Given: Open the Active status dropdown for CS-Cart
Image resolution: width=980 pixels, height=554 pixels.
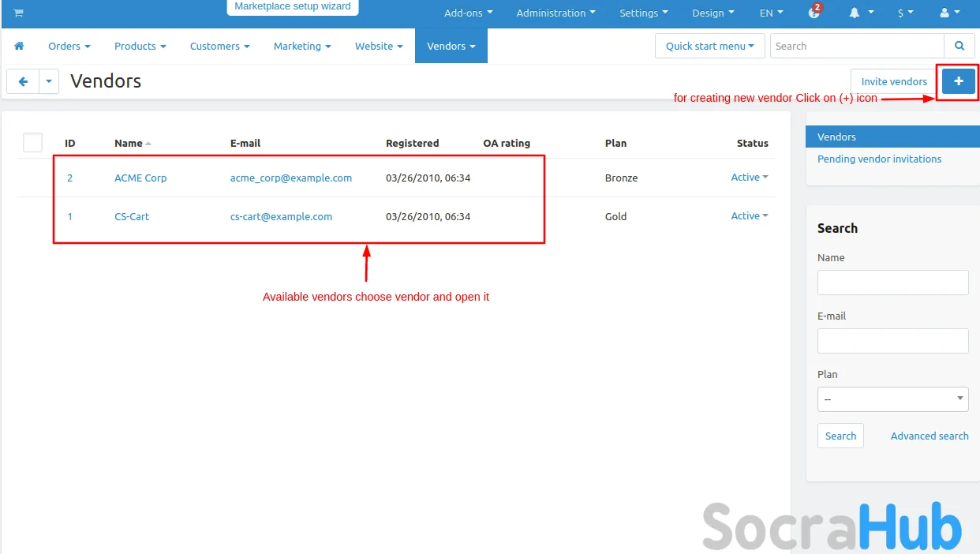Looking at the screenshot, I should tap(749, 216).
